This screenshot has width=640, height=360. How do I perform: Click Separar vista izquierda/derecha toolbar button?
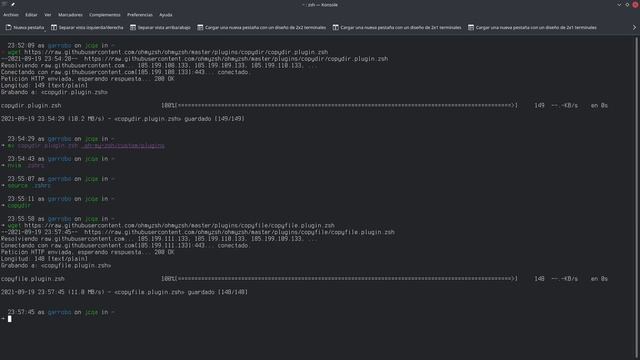pyautogui.click(x=87, y=27)
